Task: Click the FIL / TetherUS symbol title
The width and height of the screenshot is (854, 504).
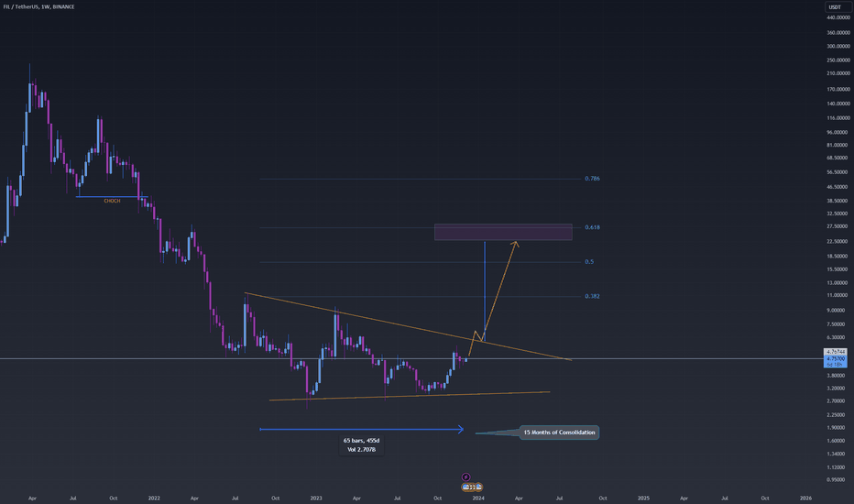Action: [x=27, y=7]
